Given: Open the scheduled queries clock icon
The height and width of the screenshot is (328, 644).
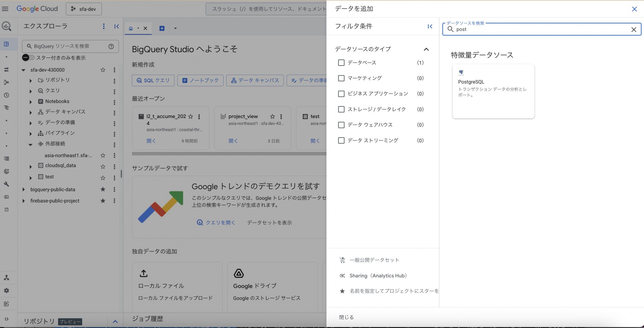Looking at the screenshot, I should tap(6, 95).
